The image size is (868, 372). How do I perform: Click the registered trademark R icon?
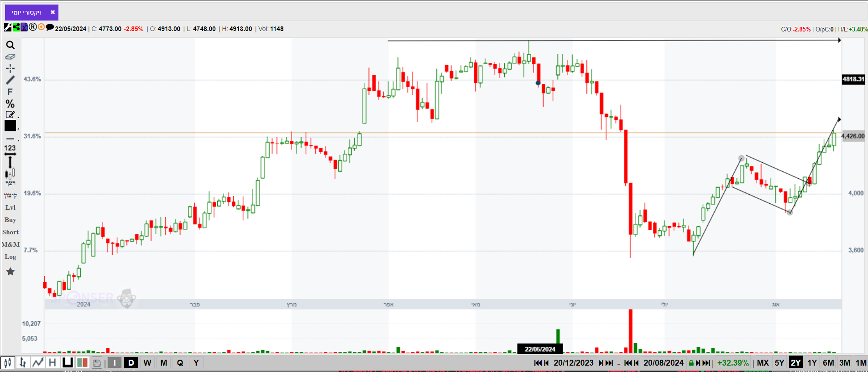[33, 27]
